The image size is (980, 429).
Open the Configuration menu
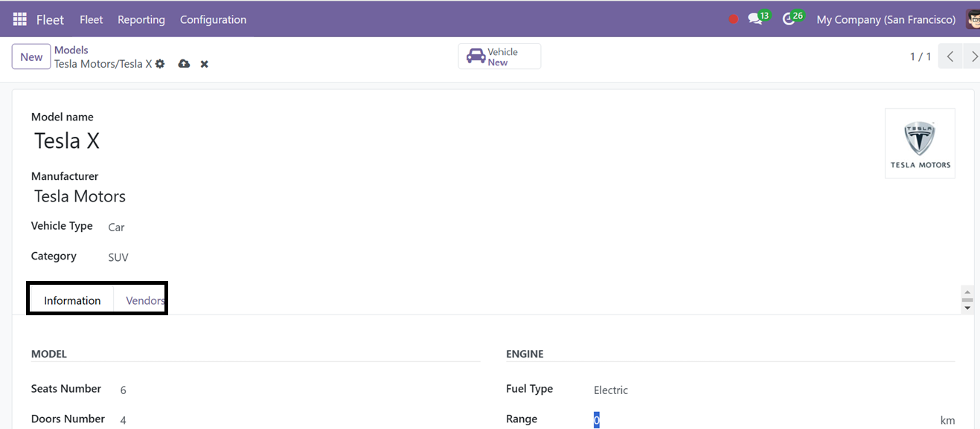pos(213,19)
